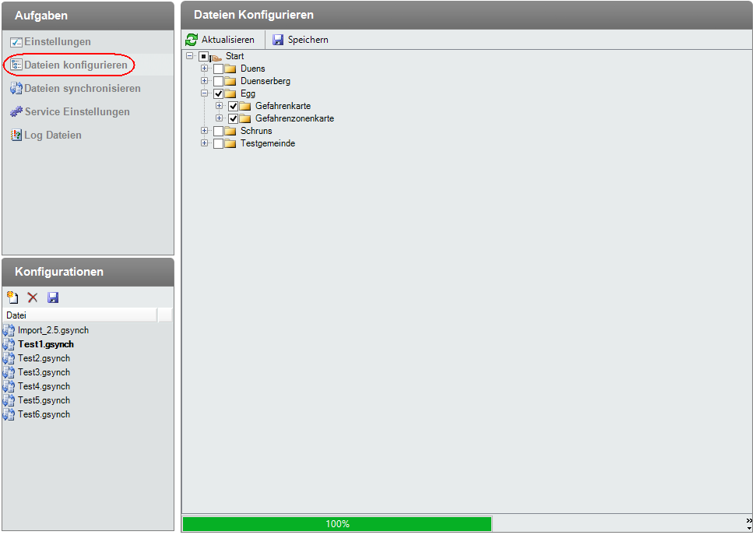Open Dateien konfigurieren task

(x=76, y=65)
